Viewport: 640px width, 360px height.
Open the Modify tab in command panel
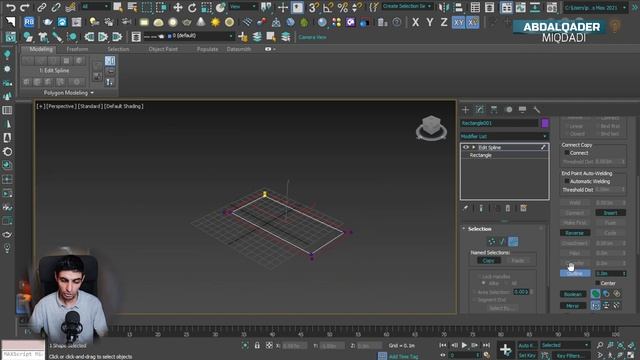pos(480,109)
